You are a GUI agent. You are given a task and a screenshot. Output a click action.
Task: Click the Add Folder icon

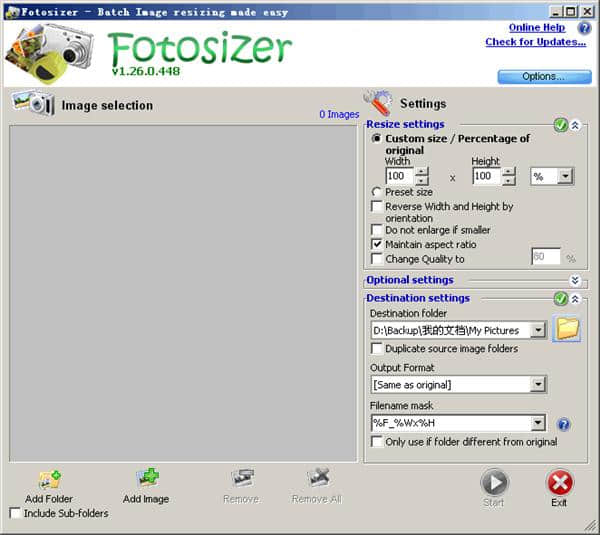(x=50, y=480)
